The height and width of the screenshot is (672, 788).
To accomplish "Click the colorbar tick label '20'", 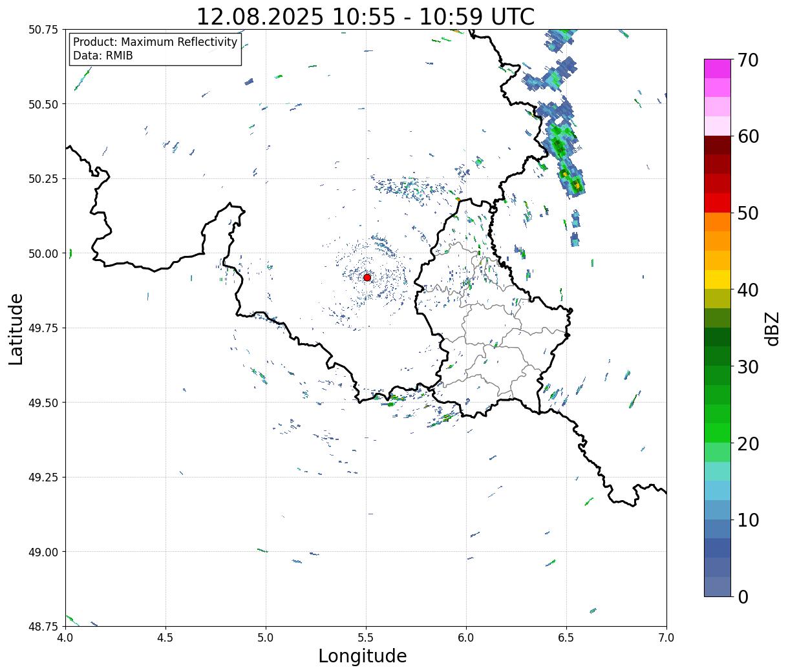I will [747, 443].
